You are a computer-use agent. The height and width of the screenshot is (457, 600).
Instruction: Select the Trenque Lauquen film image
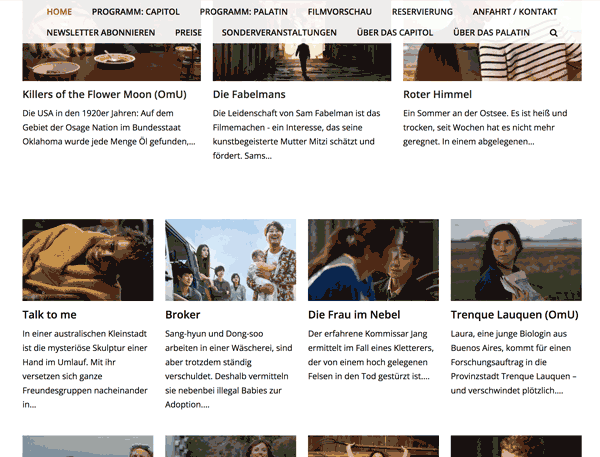coord(516,260)
